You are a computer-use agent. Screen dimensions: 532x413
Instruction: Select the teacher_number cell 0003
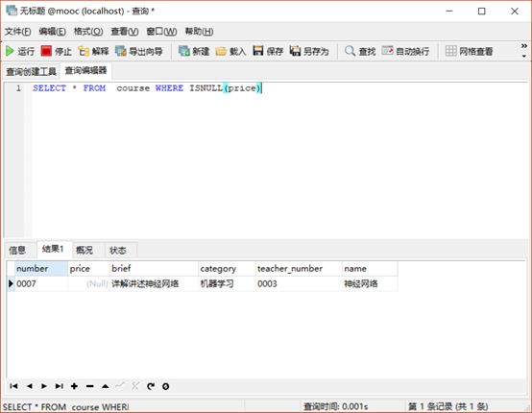click(x=299, y=283)
